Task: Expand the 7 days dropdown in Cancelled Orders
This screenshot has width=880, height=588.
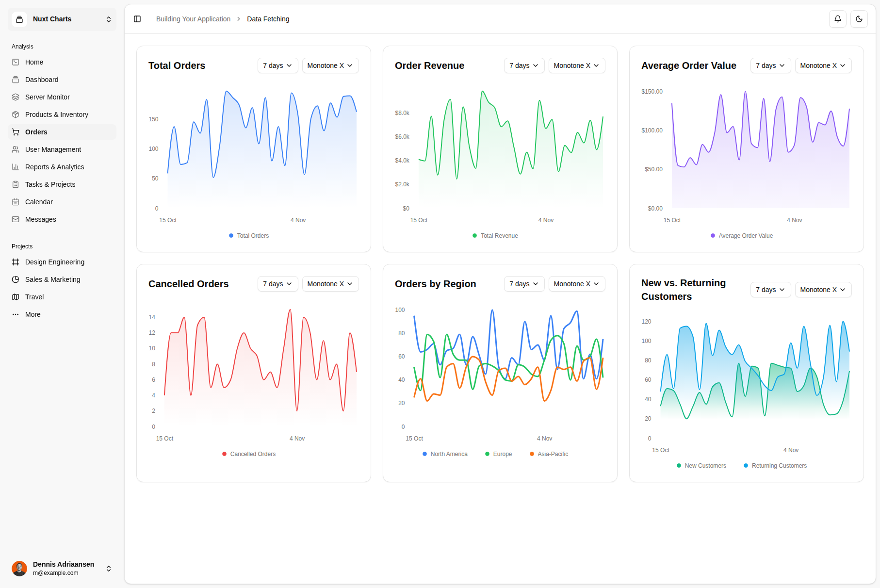Action: [x=277, y=284]
